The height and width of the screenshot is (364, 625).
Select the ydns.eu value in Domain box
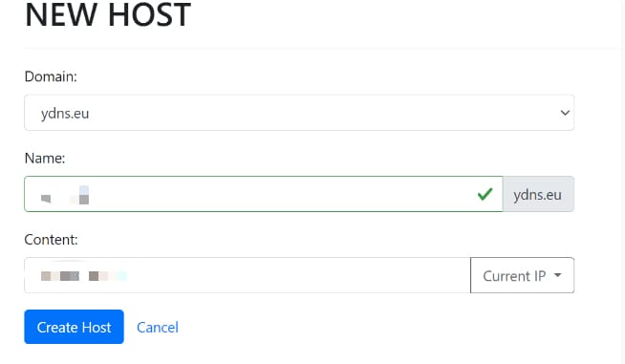[x=65, y=114]
